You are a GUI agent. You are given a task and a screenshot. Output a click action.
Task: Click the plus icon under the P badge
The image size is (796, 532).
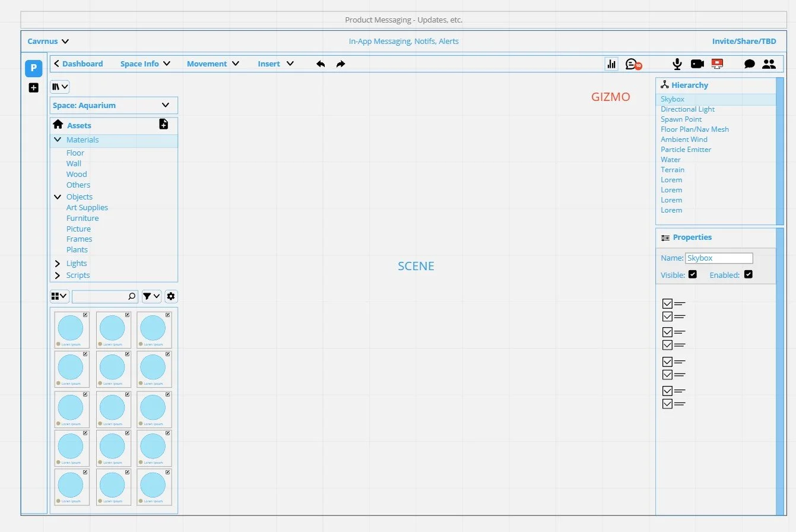[33, 88]
